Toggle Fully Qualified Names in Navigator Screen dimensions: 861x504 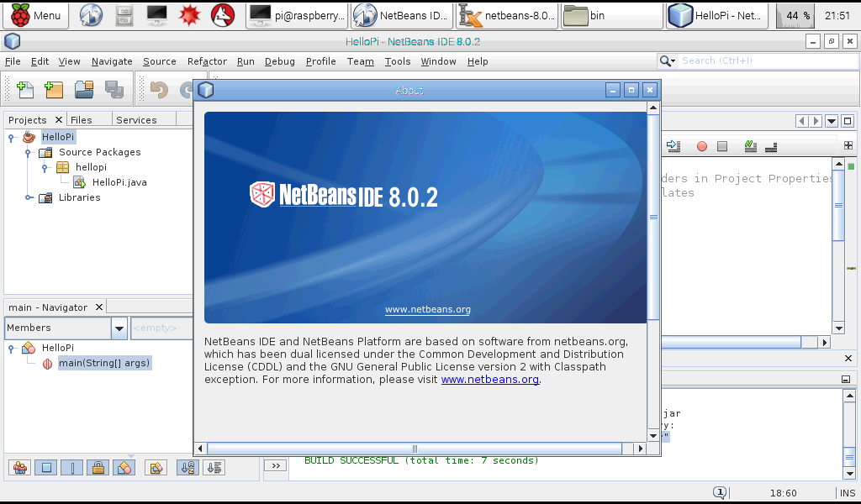coord(156,468)
